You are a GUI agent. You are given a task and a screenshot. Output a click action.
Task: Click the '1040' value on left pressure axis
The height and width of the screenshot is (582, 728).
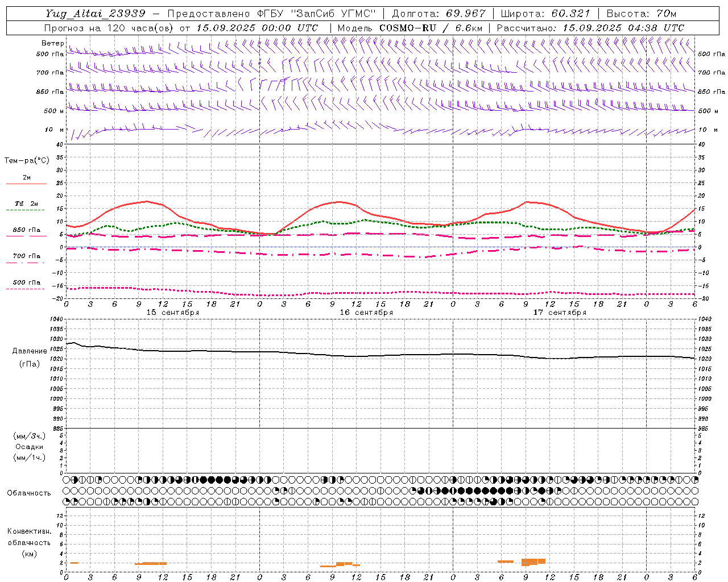pyautogui.click(x=55, y=319)
